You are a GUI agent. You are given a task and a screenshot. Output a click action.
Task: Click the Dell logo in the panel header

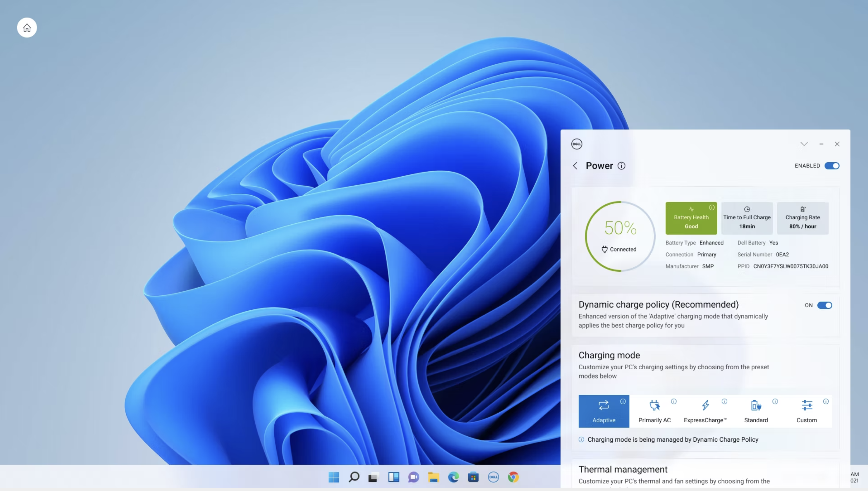point(576,144)
